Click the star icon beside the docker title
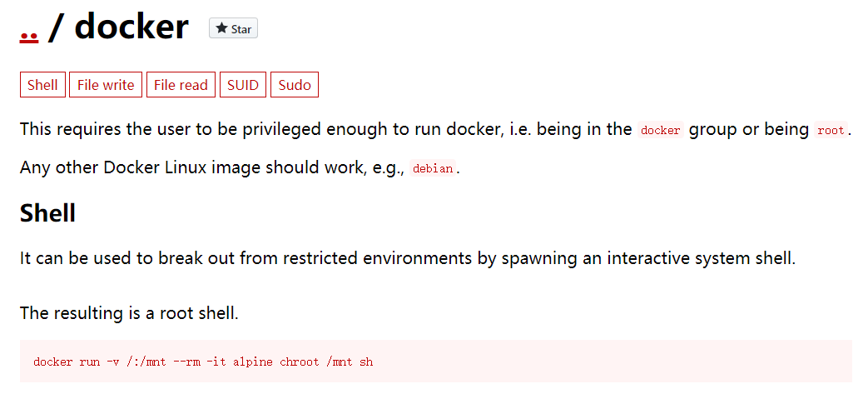Image resolution: width=868 pixels, height=394 pixels. point(221,29)
